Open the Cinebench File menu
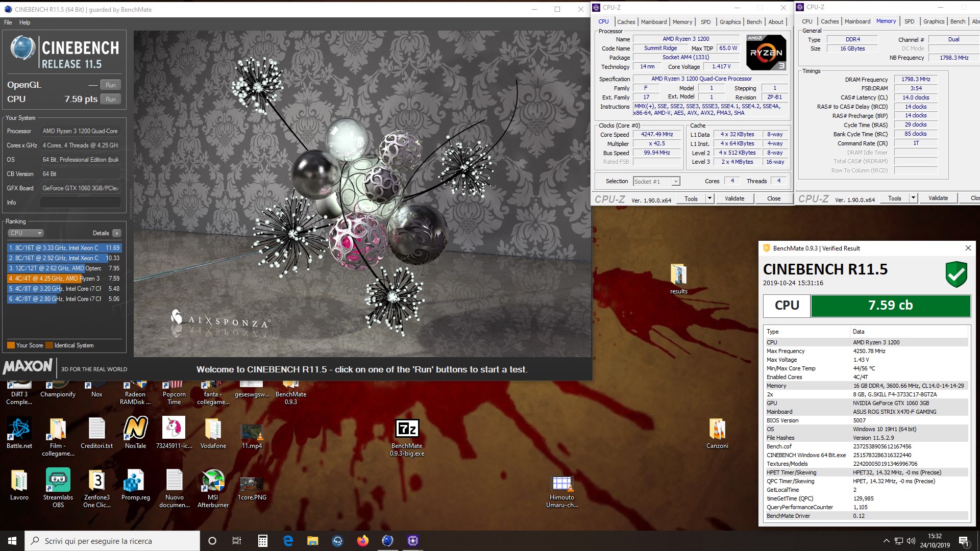Screen dimensions: 980x551 (8, 22)
